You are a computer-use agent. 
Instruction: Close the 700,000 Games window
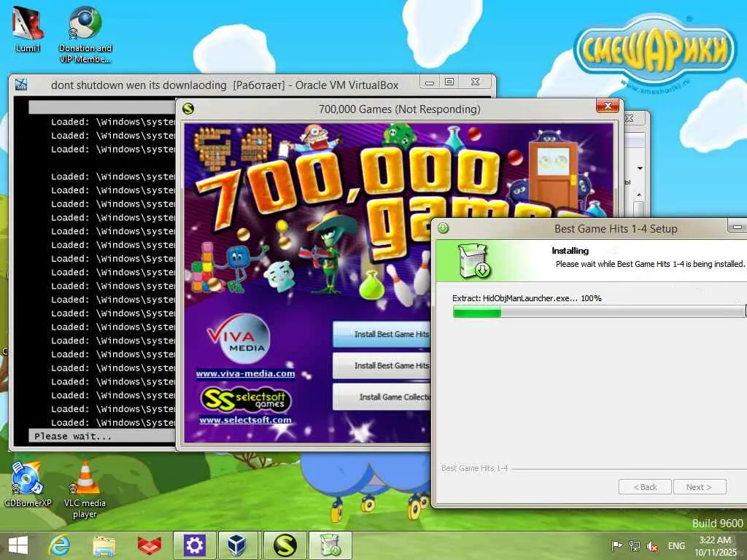coord(608,106)
